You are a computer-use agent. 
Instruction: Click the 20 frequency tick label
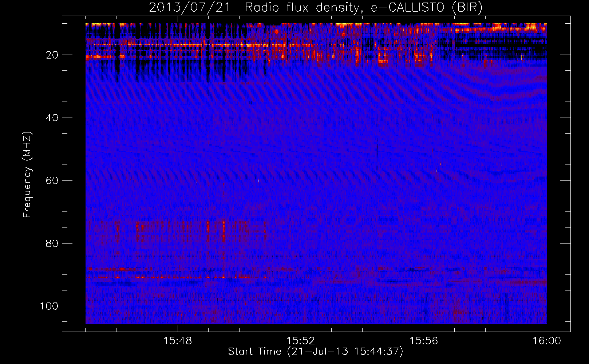coord(52,55)
